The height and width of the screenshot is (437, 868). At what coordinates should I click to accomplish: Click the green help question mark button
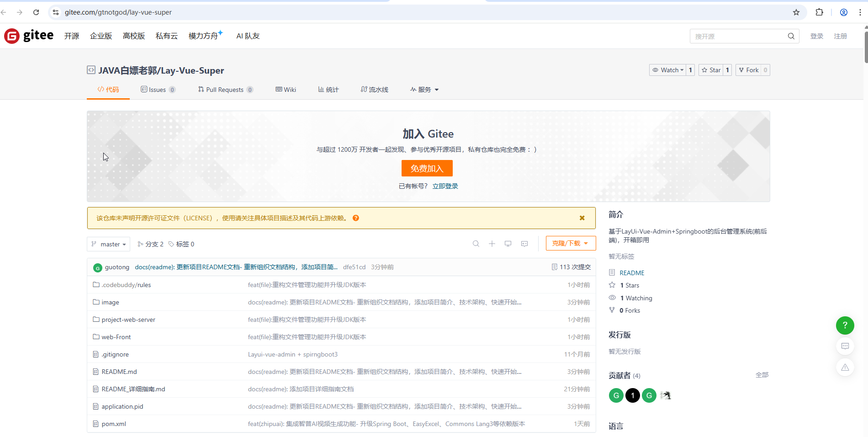[845, 325]
